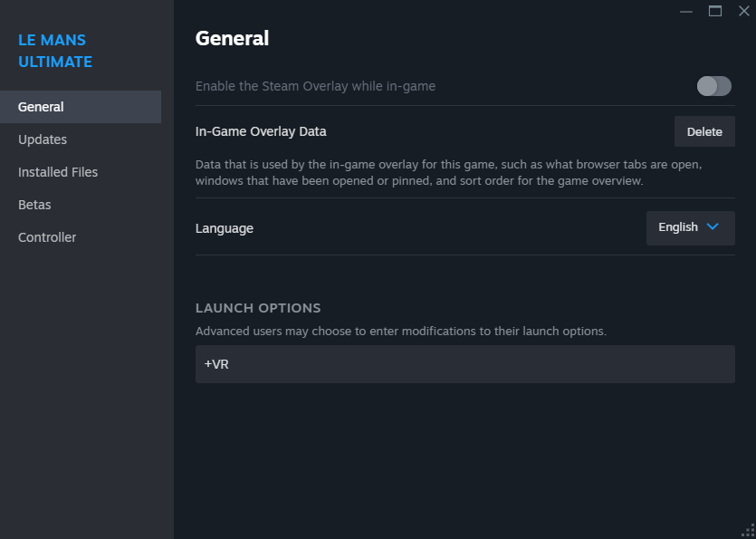Click the Language setting label
756x539 pixels.
(x=225, y=228)
